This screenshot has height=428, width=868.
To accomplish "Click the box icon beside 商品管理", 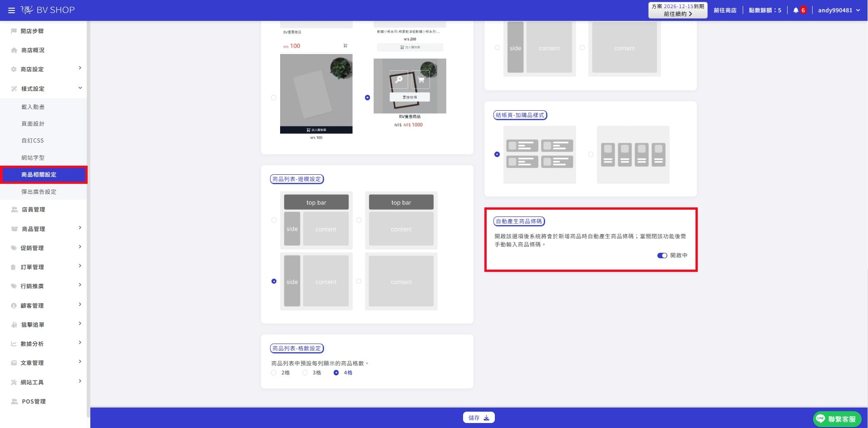I will (14, 229).
